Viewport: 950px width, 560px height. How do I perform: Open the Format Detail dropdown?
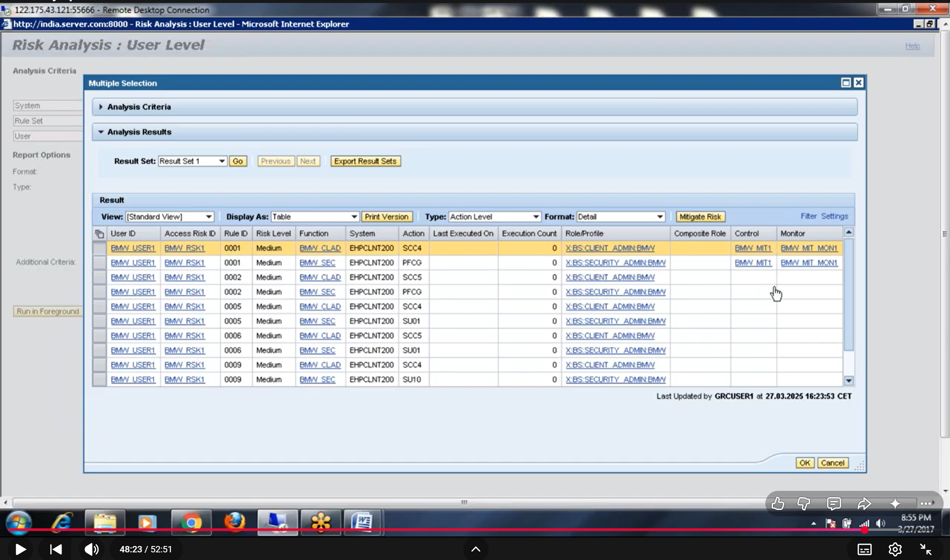point(660,217)
